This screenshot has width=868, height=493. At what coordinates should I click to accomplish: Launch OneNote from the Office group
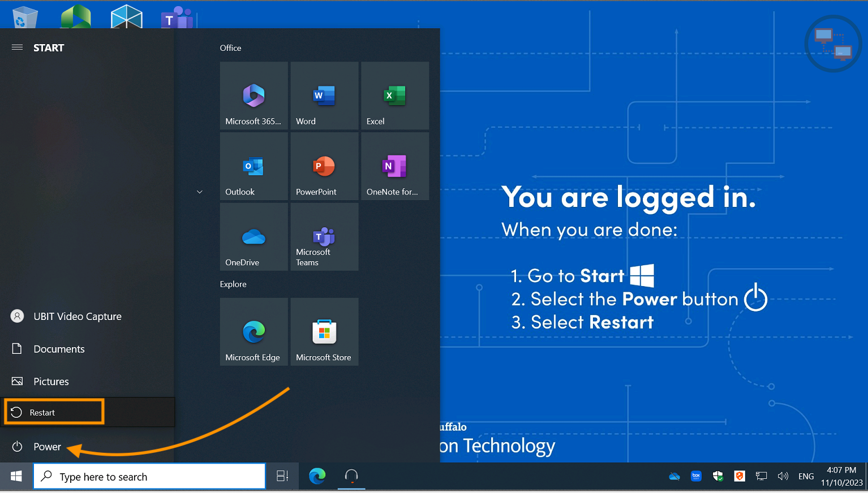click(395, 167)
